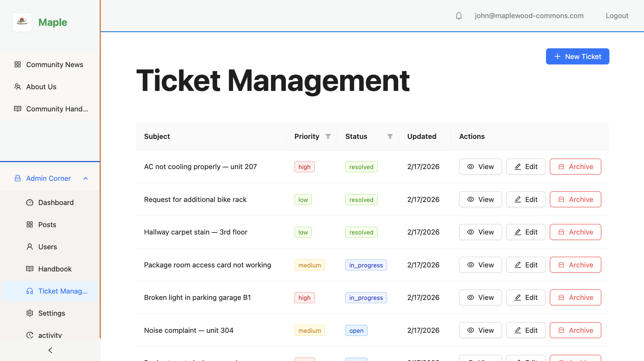
Task: Open the Status column filter
Action: pos(390,136)
